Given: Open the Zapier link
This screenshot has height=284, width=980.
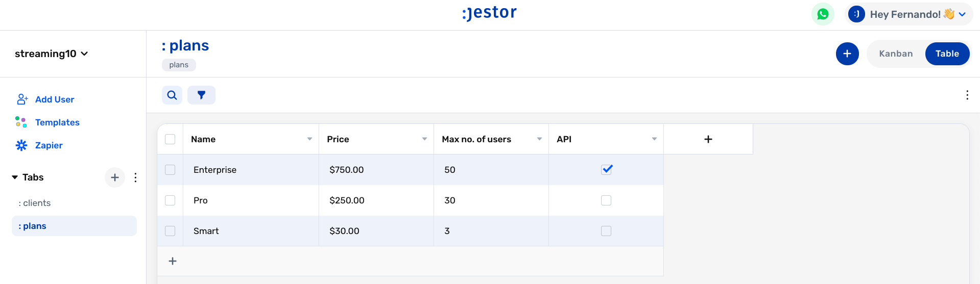Looking at the screenshot, I should [x=49, y=145].
